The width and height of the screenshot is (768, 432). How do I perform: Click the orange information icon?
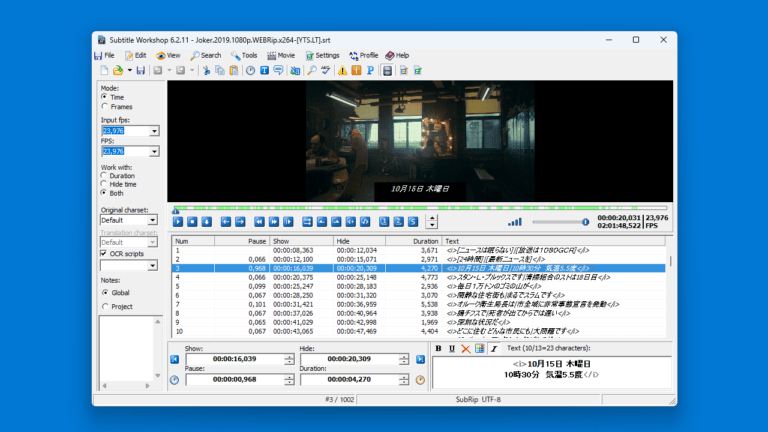pos(356,71)
